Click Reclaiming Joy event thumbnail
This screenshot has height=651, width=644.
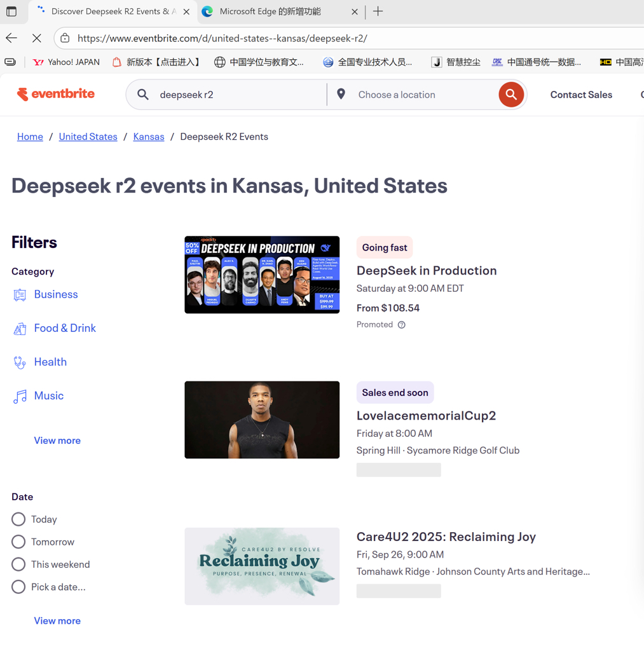[262, 566]
